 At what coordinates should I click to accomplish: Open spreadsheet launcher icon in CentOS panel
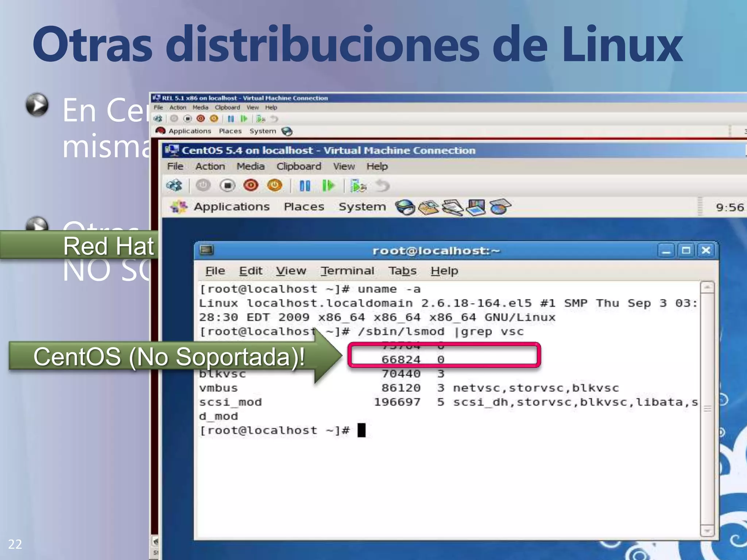500,207
